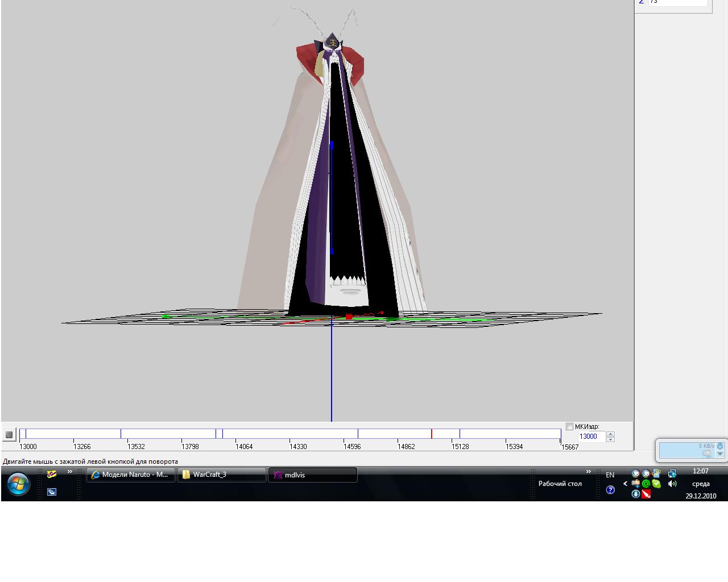Open the dropdown arrow on the download speed gadget

tap(720, 454)
